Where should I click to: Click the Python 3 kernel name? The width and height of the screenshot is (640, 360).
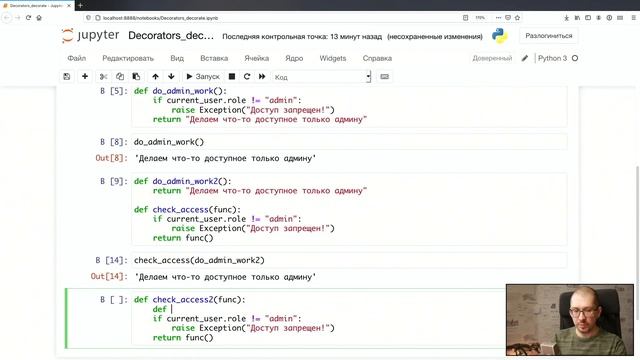coord(552,58)
